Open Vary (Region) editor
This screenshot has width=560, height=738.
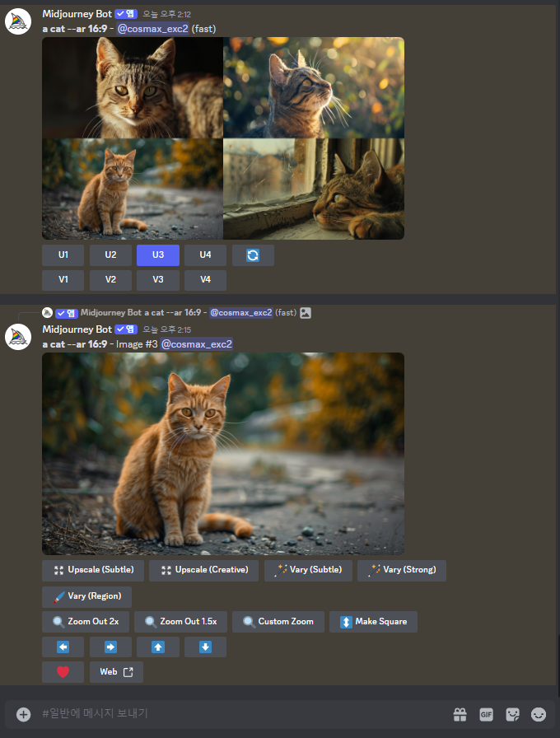[86, 597]
